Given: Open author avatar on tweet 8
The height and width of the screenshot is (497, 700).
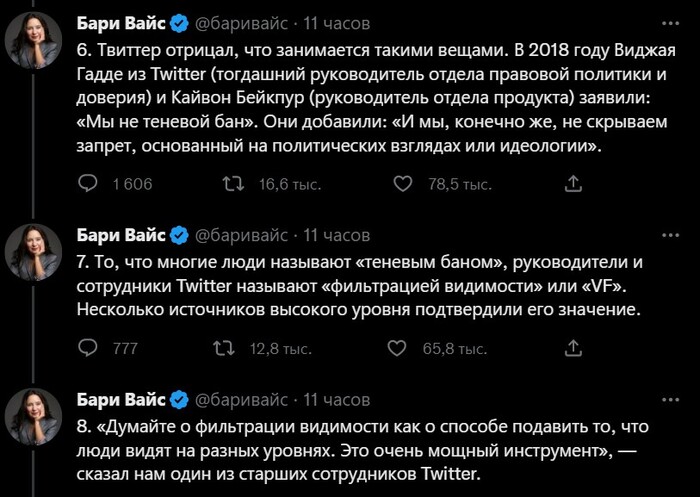Looking at the screenshot, I should coord(36,419).
